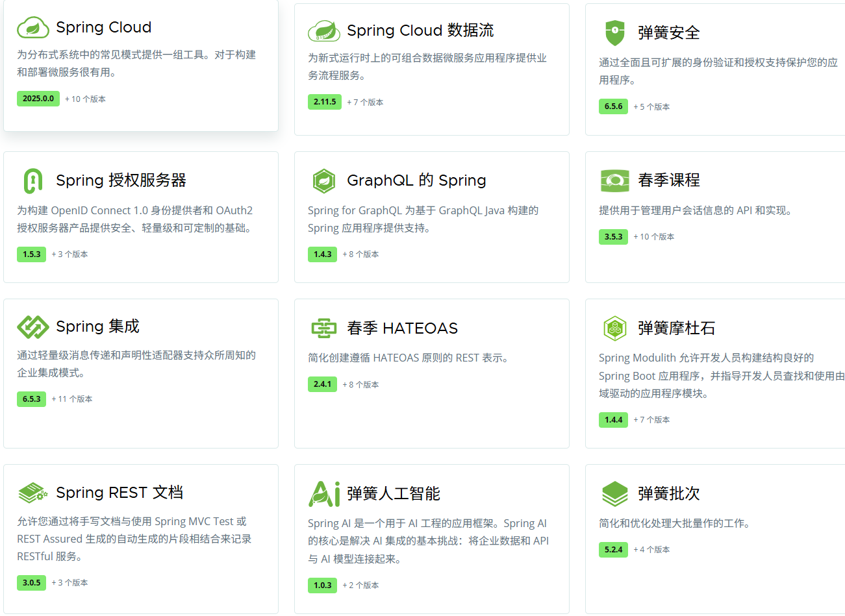Open the 弹簧安全 project title
Screen dimensions: 845x616
tap(668, 32)
